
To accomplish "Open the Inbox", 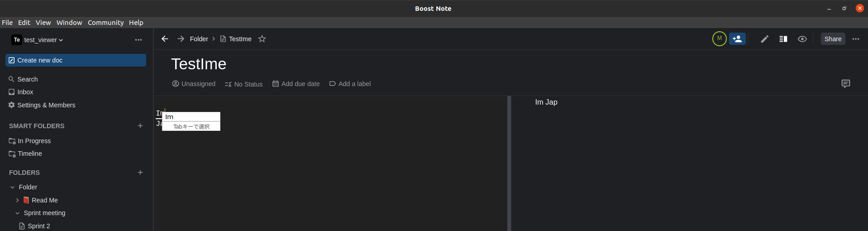I will [x=21, y=92].
